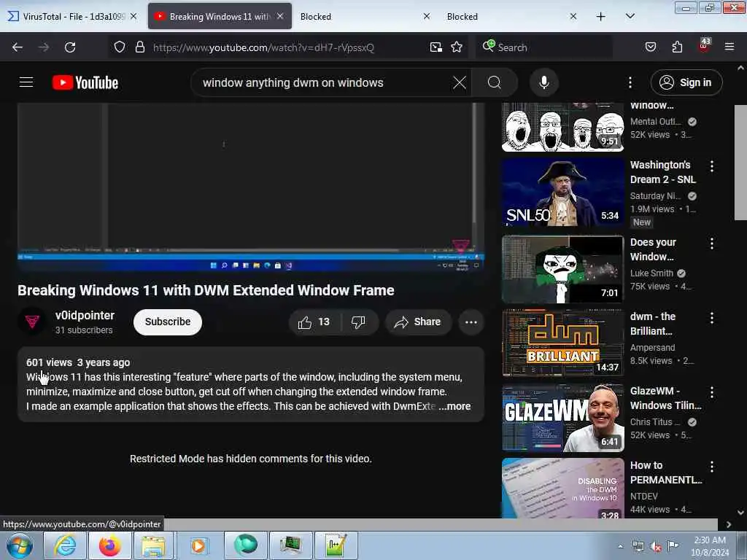The width and height of the screenshot is (747, 560).
Task: Reload the page in Firefox
Action: point(70,47)
